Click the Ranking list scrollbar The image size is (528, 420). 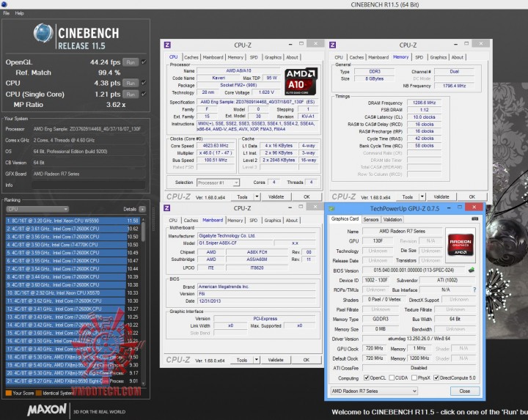coord(144,301)
